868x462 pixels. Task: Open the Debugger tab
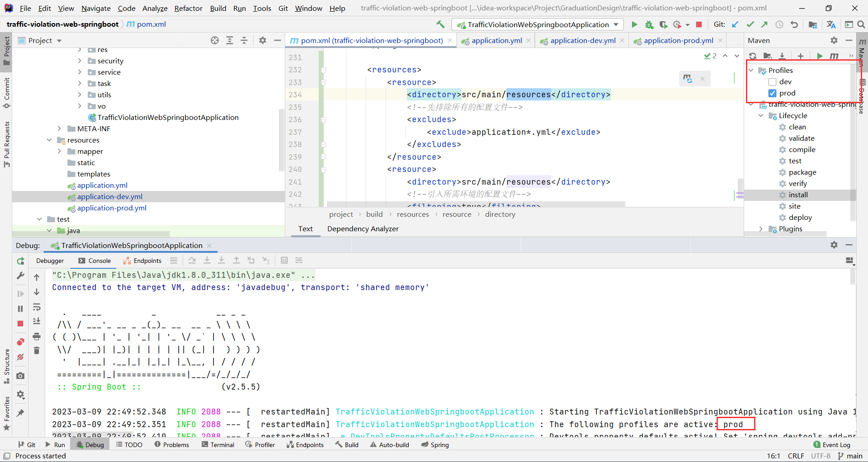pyautogui.click(x=50, y=261)
